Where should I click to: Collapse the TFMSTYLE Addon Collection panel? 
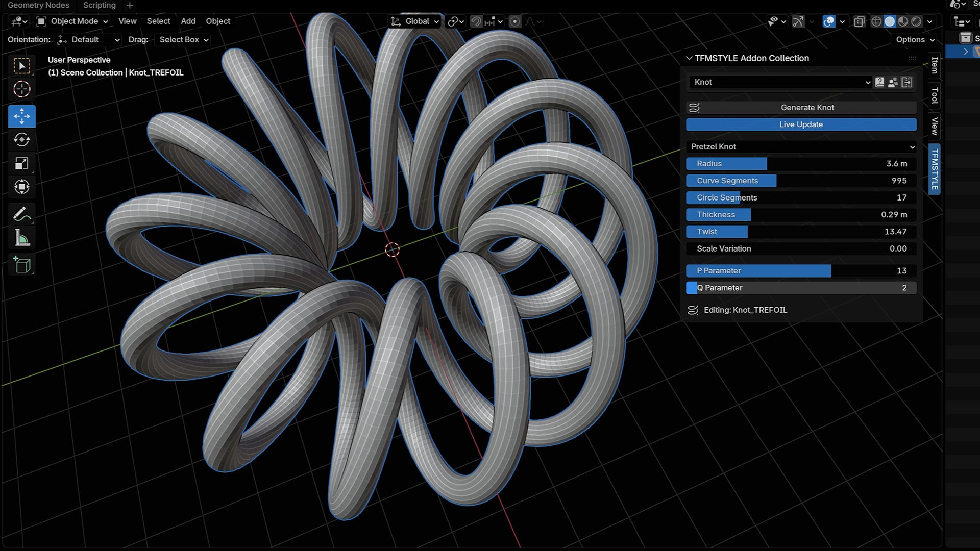(x=689, y=58)
